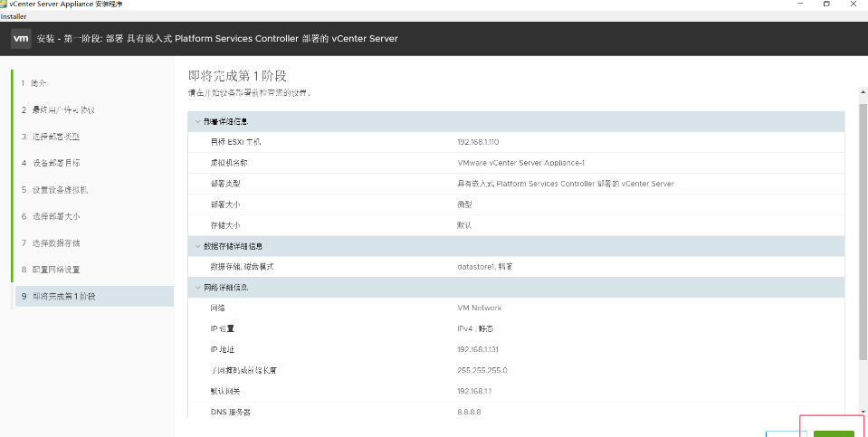Collapse the 数据存储详细信息 section chevron

tap(197, 246)
